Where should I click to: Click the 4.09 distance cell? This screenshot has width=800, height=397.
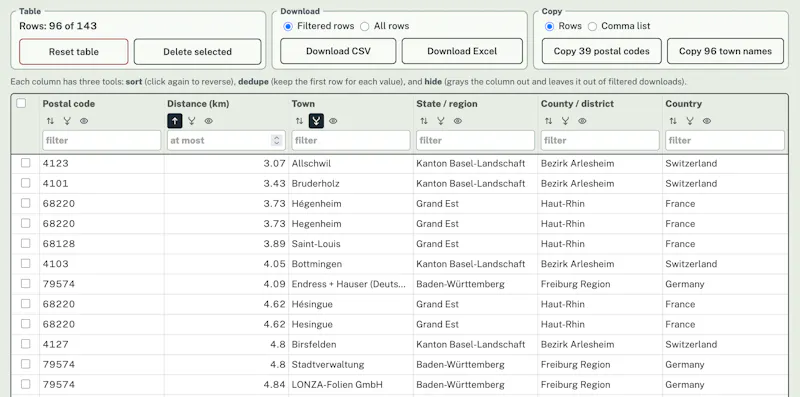(x=226, y=284)
